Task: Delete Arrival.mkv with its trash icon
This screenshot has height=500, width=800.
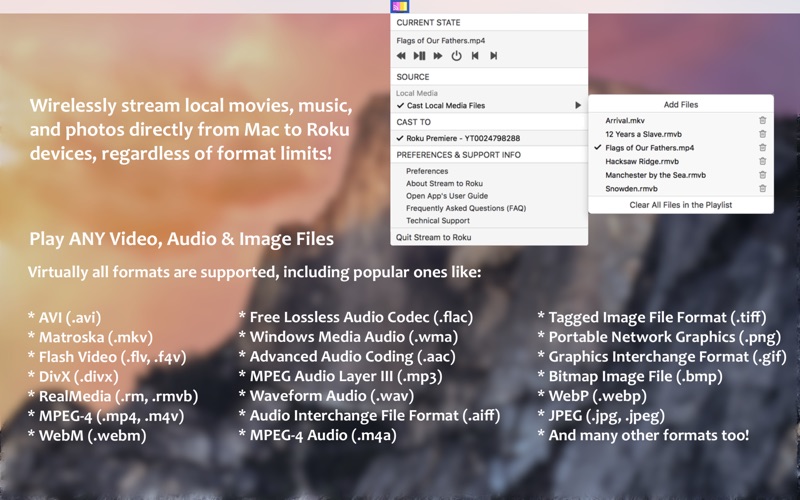Action: point(762,120)
